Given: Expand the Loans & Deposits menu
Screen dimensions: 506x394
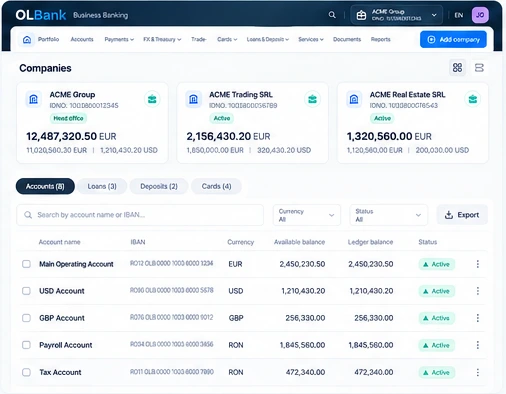Looking at the screenshot, I should tap(268, 39).
